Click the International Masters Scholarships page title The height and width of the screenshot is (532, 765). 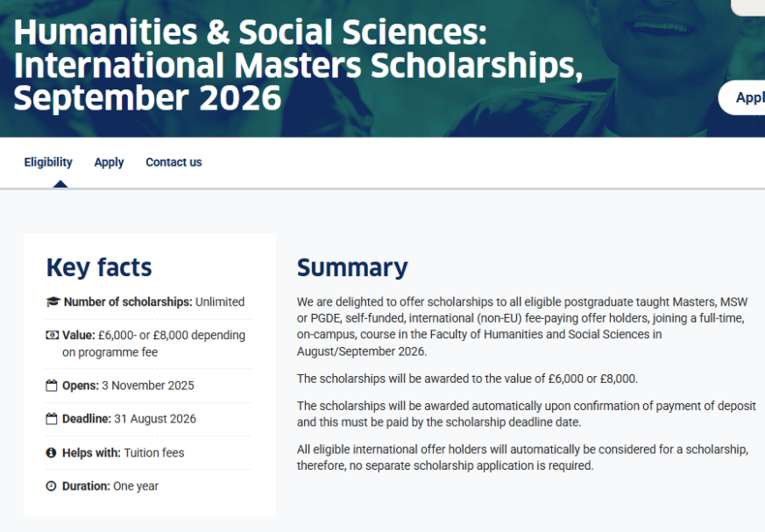click(298, 67)
